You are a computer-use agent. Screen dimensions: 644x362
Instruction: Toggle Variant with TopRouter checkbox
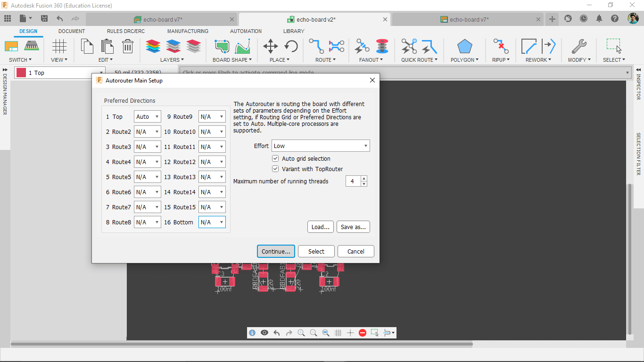[275, 169]
